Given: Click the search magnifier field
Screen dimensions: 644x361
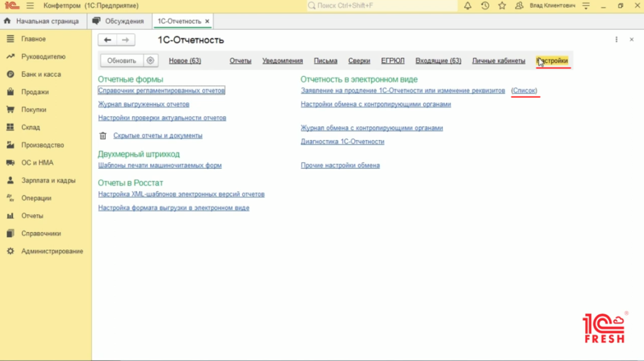Looking at the screenshot, I should [382, 6].
